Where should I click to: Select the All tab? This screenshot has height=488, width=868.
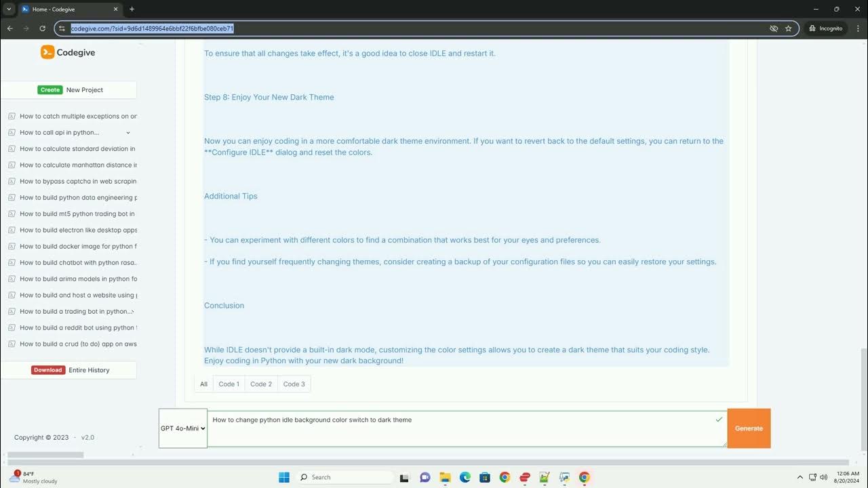203,384
